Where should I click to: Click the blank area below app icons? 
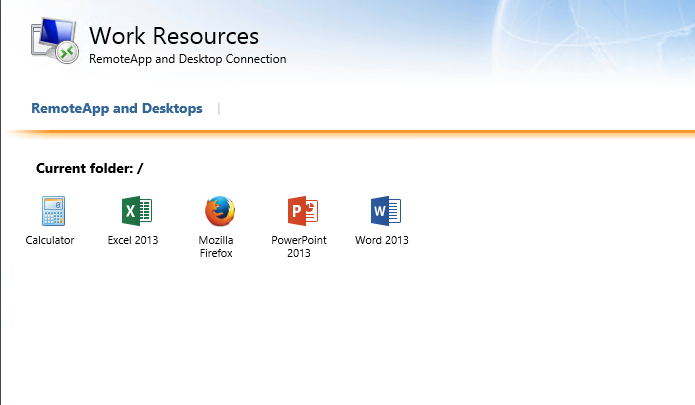pyautogui.click(x=350, y=330)
